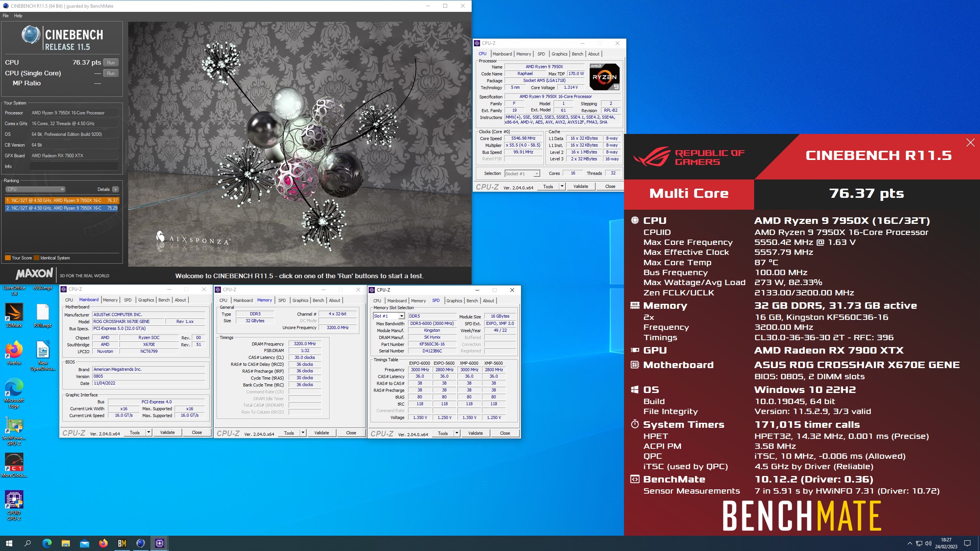Open Tools dropdown arrow in SPD CPU-Z window
The image size is (980, 551).
pos(457,433)
